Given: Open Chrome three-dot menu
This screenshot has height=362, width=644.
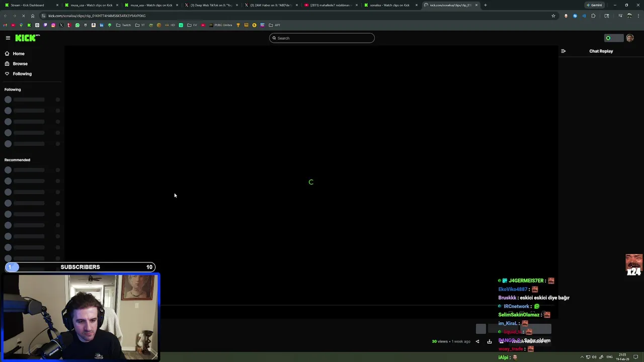Looking at the screenshot, I should (638, 16).
